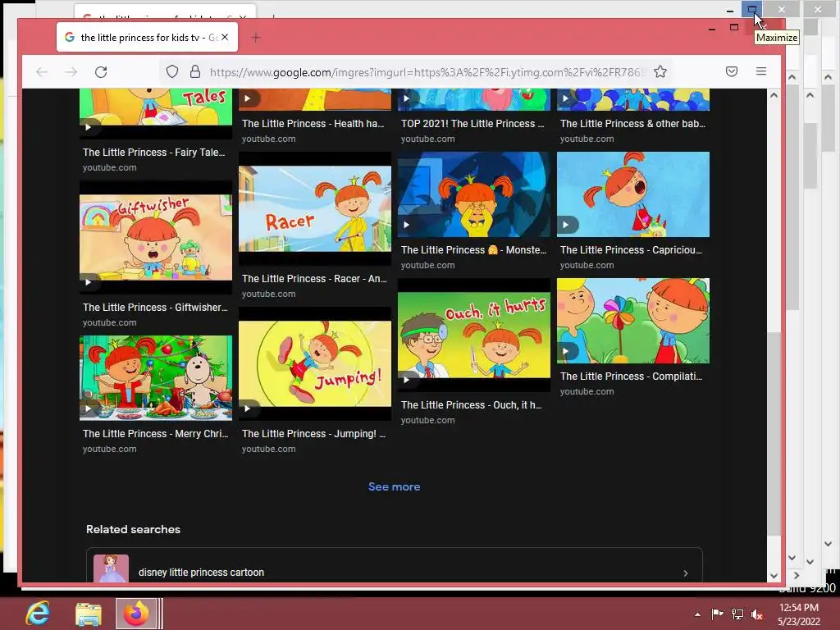Click play icon on Racer thumbnail's neighbor Monster video

(407, 225)
